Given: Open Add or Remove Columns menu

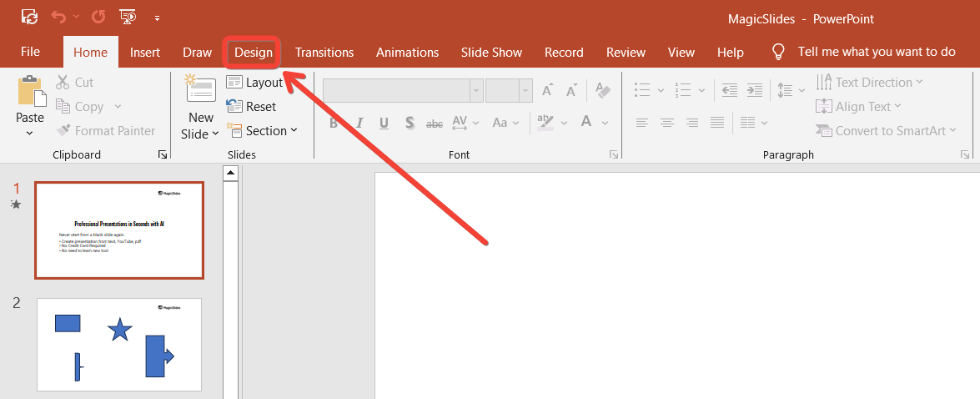Looking at the screenshot, I should pos(754,123).
